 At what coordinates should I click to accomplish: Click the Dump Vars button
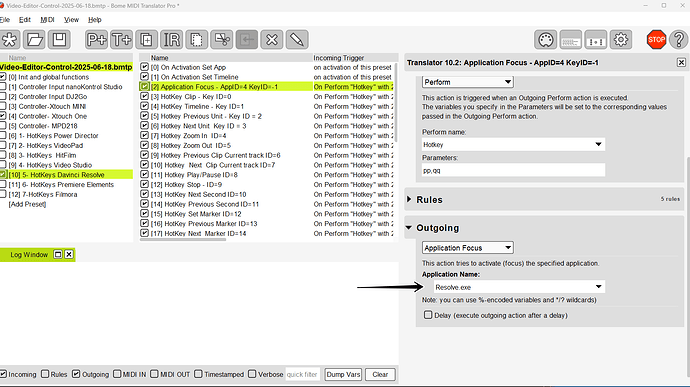point(343,374)
